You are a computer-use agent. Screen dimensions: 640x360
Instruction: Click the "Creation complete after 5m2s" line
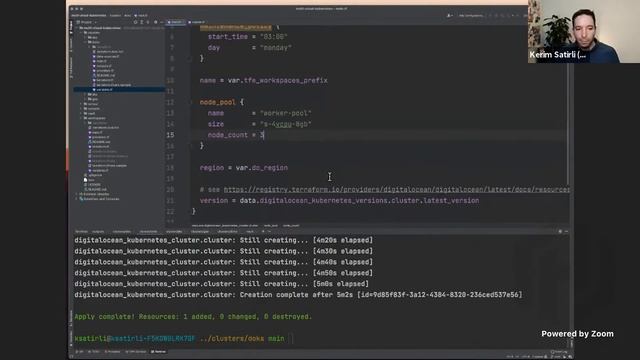(298, 295)
